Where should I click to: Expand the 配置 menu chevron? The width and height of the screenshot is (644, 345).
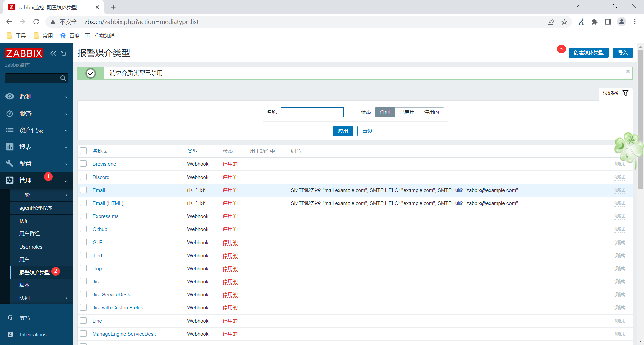tap(66, 164)
